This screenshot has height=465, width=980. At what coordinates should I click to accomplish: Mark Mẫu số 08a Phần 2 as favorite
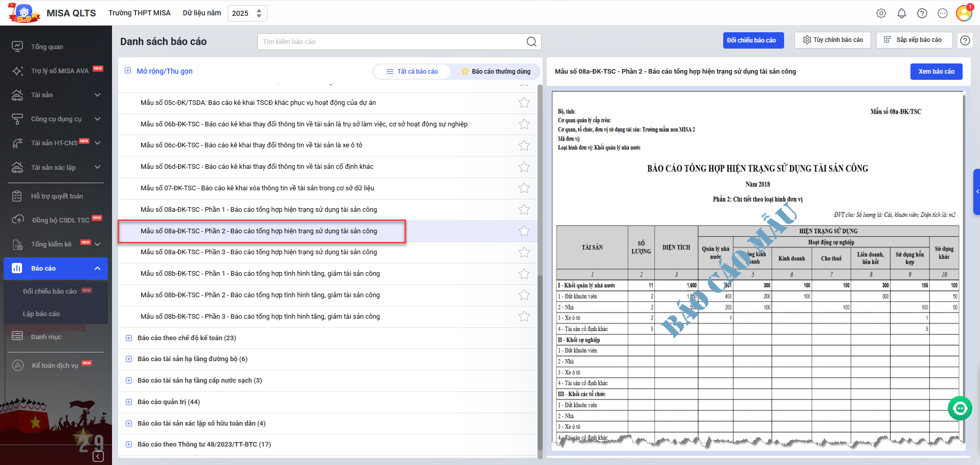pyautogui.click(x=524, y=231)
